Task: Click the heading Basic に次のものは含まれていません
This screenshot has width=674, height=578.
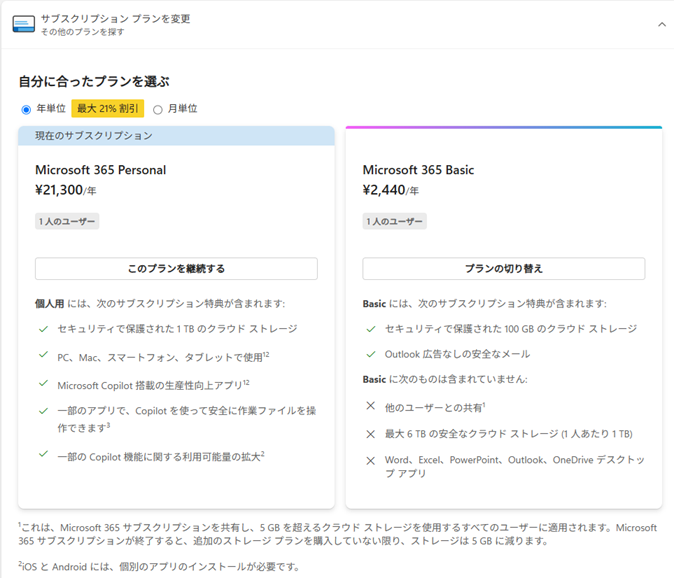Action: (445, 379)
